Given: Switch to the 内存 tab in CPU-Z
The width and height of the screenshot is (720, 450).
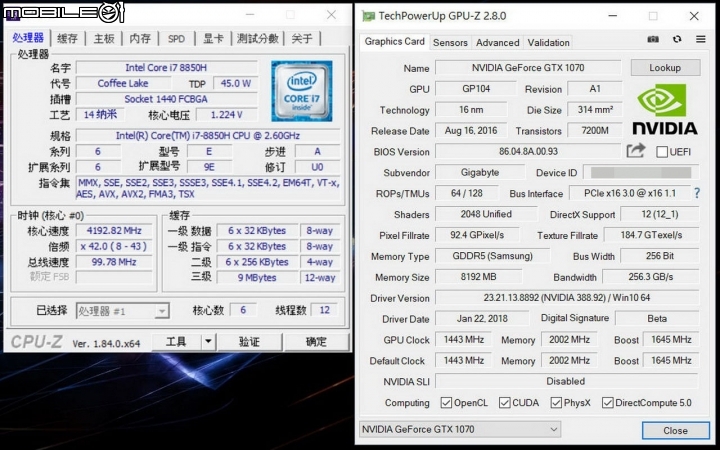Looking at the screenshot, I should (x=140, y=39).
